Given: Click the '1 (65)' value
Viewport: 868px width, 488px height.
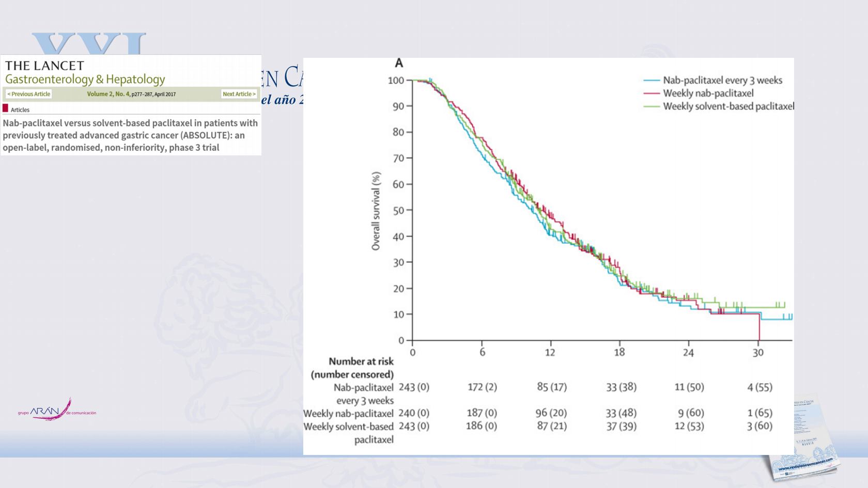Looking at the screenshot, I should pos(760,413).
